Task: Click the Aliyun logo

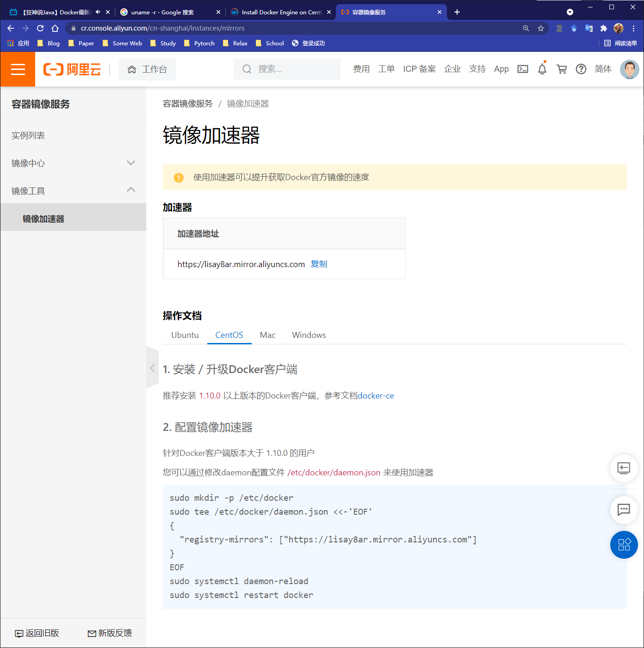Action: (72, 69)
